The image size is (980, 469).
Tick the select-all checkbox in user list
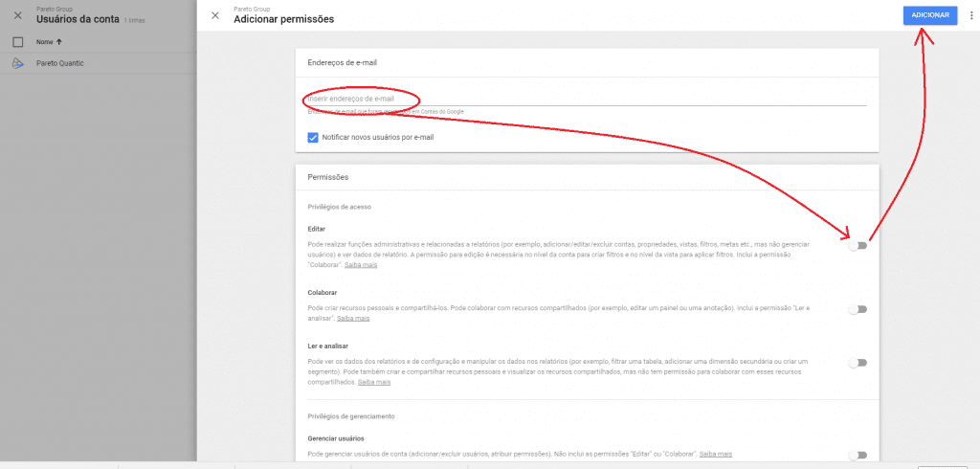click(17, 42)
